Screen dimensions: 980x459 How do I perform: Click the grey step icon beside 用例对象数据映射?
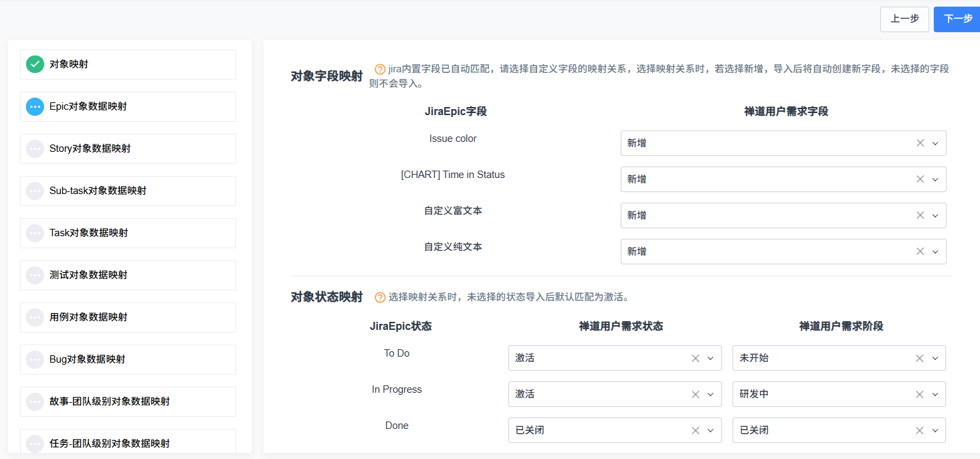35,317
